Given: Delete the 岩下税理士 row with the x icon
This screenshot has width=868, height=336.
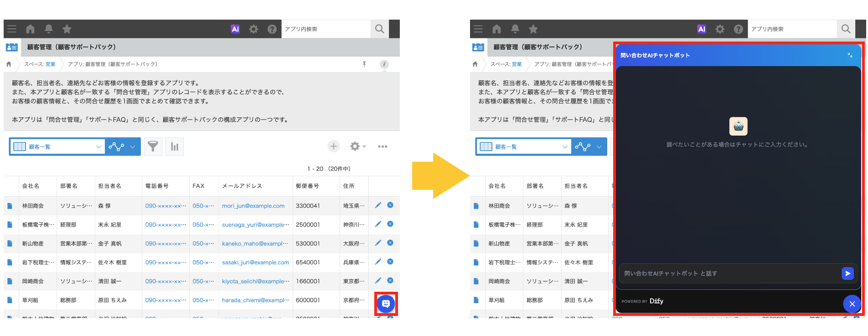Looking at the screenshot, I should click(x=390, y=262).
